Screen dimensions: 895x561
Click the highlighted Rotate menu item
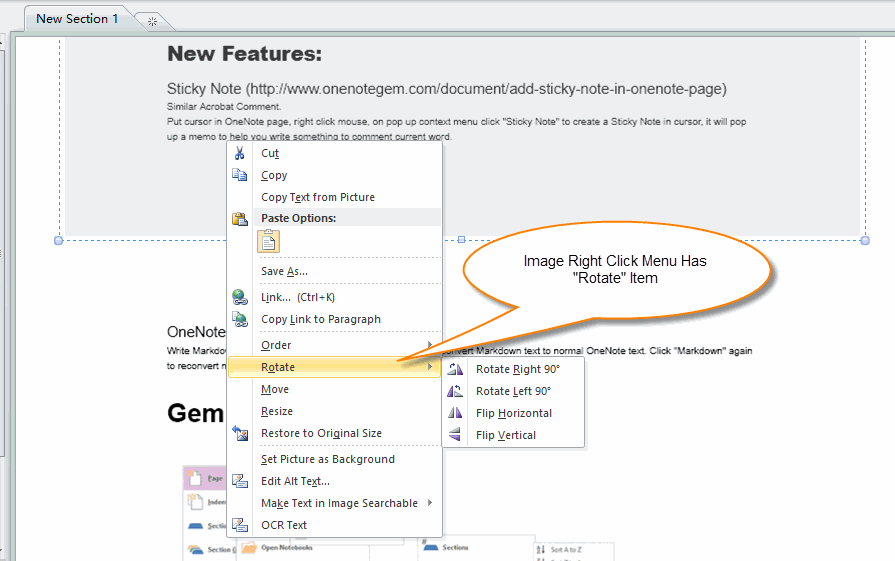tap(335, 367)
